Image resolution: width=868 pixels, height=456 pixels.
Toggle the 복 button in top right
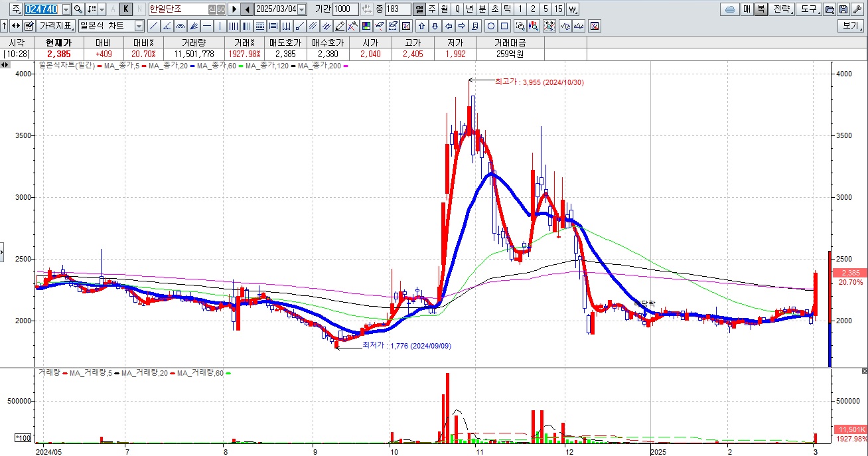click(760, 9)
